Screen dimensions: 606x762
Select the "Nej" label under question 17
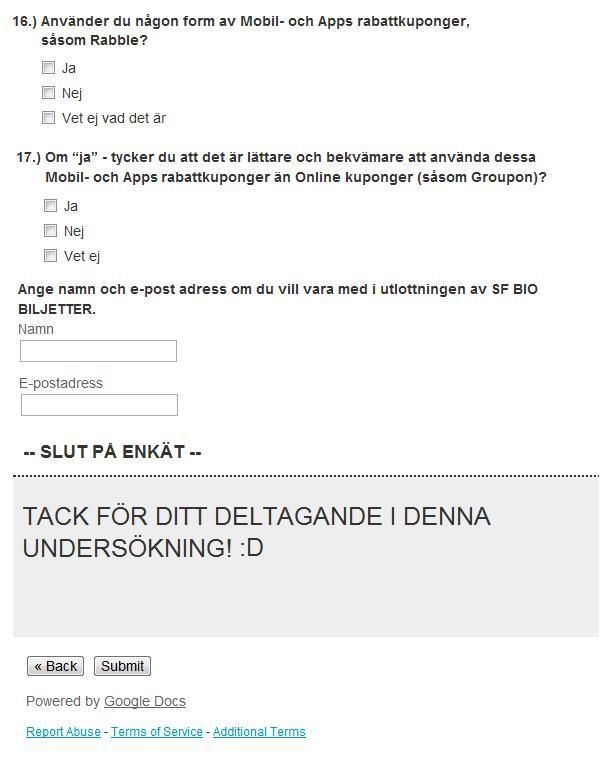[74, 231]
